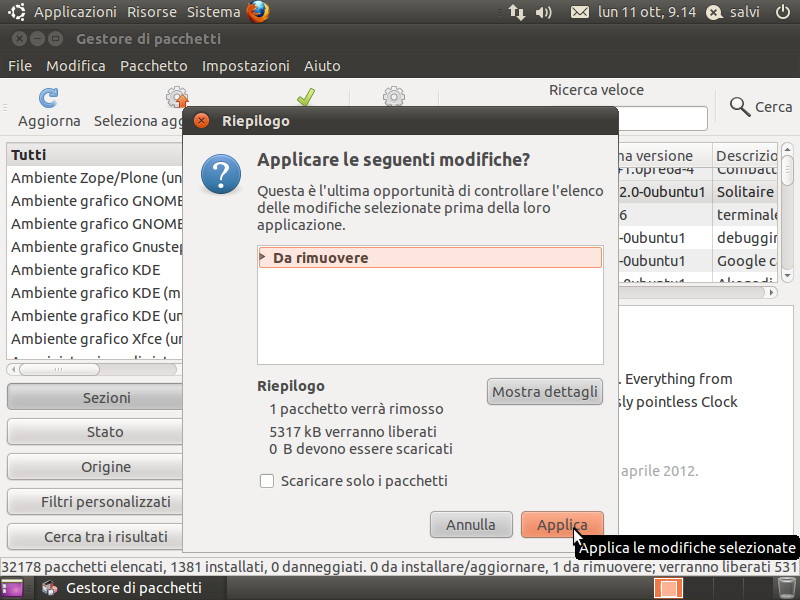The width and height of the screenshot is (800, 600).
Task: Click the show desktop icon in bottom panel
Action: click(x=12, y=588)
